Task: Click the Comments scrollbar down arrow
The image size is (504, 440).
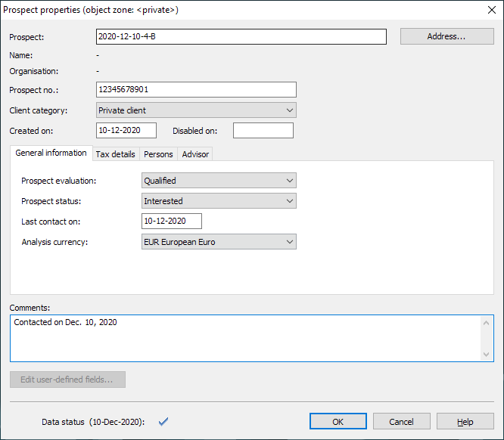Action: tap(487, 354)
